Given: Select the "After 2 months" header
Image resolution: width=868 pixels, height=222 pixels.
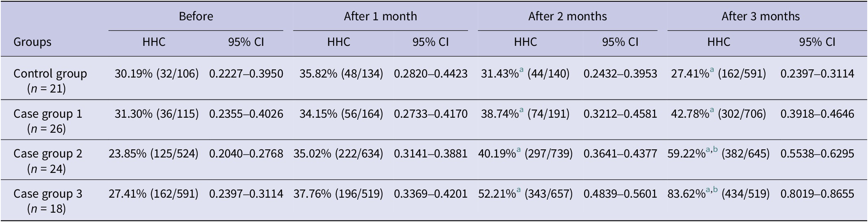Looking at the screenshot, I should point(567,16).
